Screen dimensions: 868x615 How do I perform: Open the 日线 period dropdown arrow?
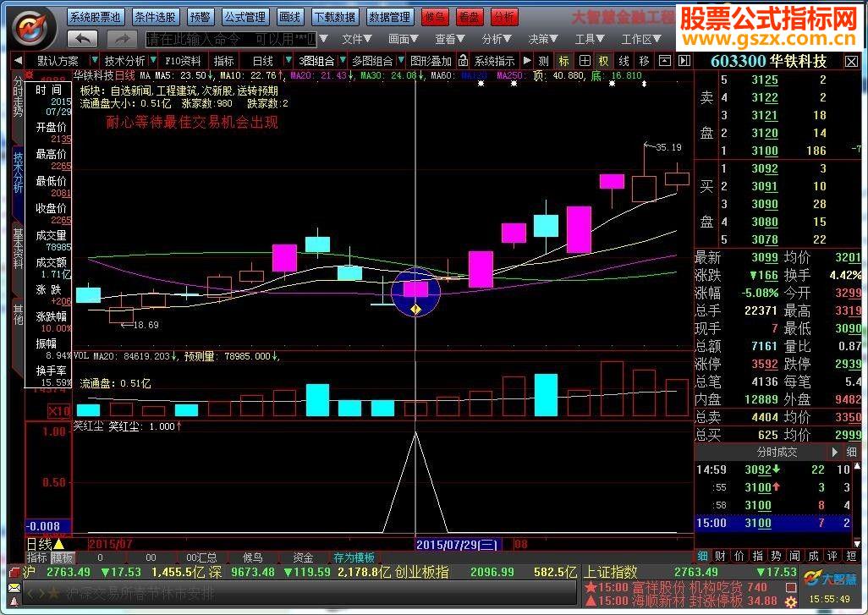coord(288,60)
